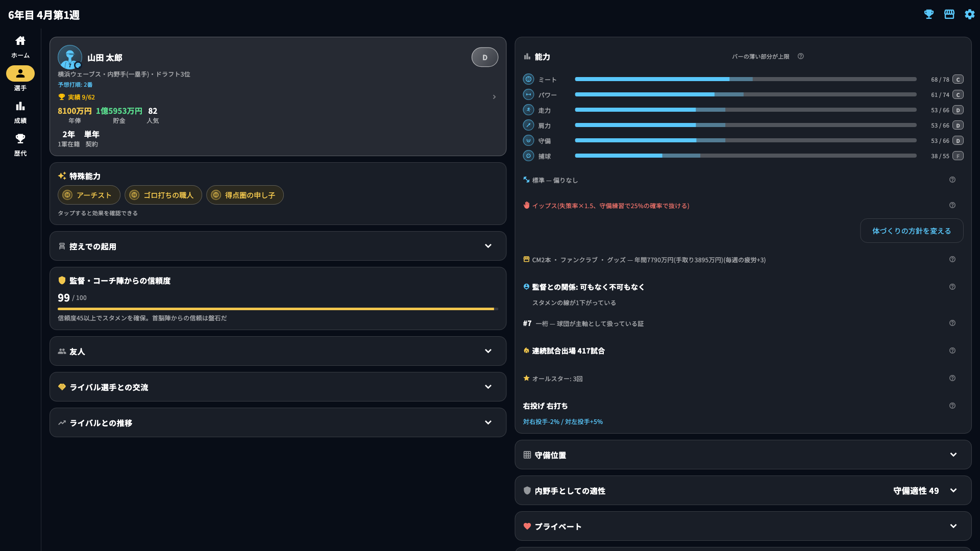Click help icon beside イップス warning
This screenshot has width=980, height=551.
click(952, 205)
